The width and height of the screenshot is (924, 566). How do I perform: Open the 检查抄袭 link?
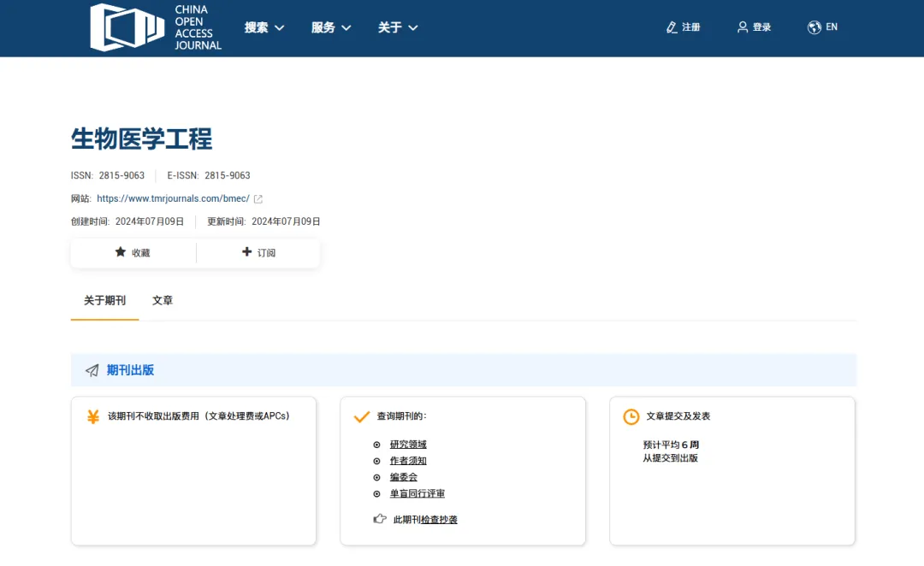click(x=439, y=520)
